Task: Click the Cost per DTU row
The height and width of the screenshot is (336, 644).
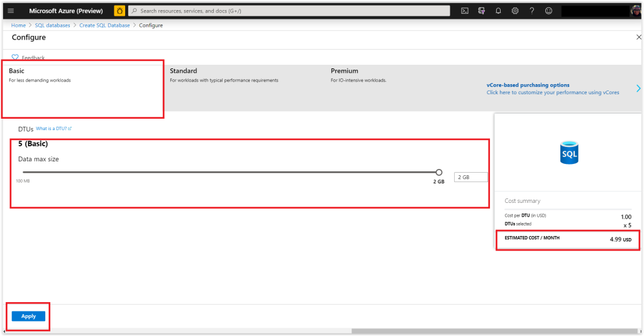Action: coord(568,216)
